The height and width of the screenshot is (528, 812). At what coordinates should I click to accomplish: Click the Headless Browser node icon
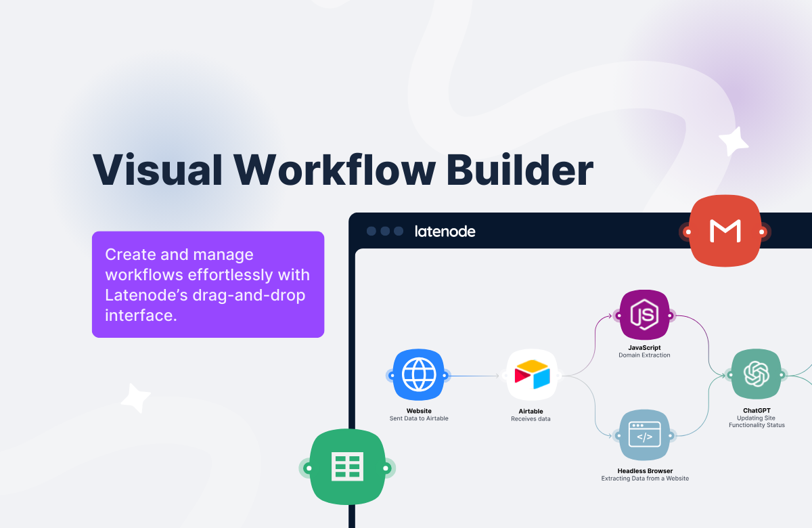tap(644, 435)
